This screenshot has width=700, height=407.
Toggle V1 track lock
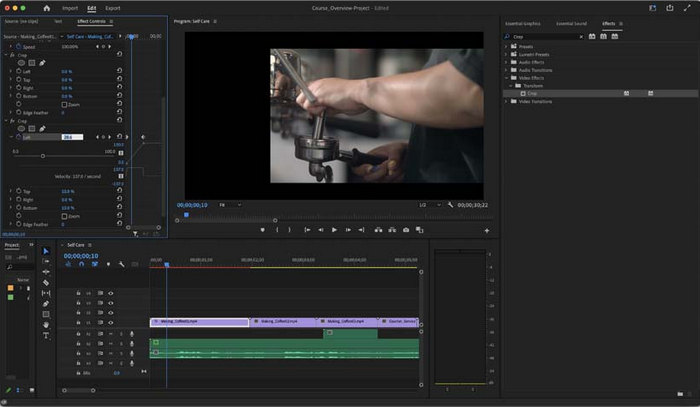coord(78,322)
